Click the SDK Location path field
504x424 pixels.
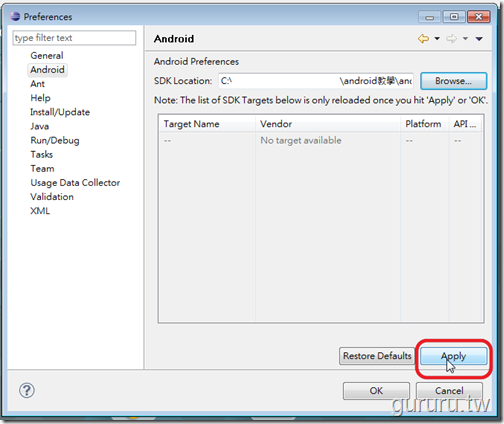coord(316,81)
